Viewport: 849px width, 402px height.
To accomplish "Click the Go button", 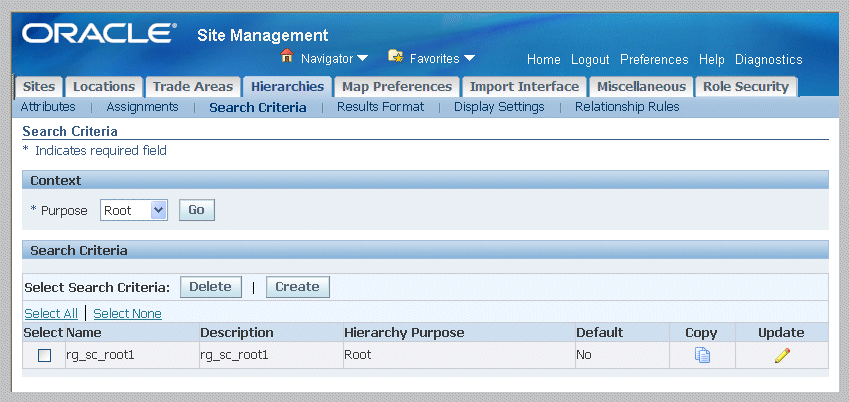I will 197,210.
